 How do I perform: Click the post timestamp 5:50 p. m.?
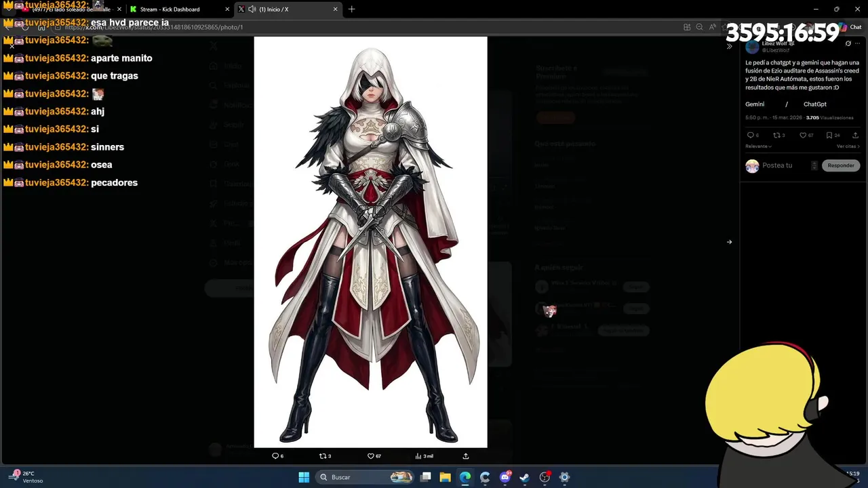click(x=757, y=118)
